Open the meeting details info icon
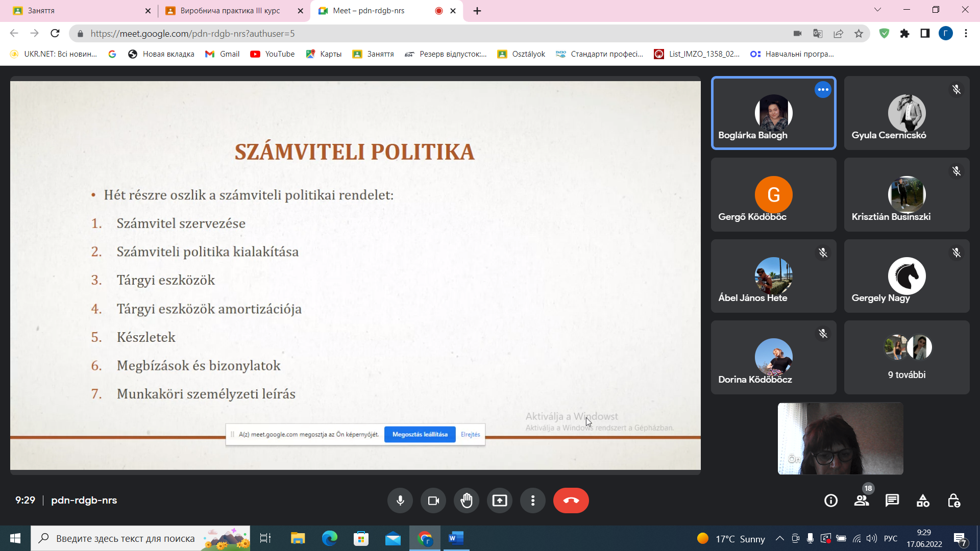 [x=831, y=500]
